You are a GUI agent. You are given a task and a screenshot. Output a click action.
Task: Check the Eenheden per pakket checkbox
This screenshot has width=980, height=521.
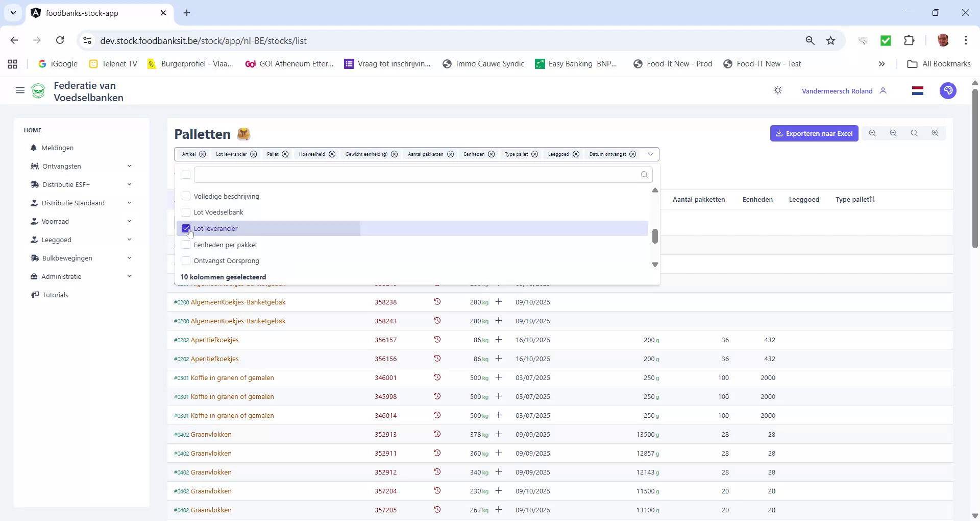(x=186, y=245)
